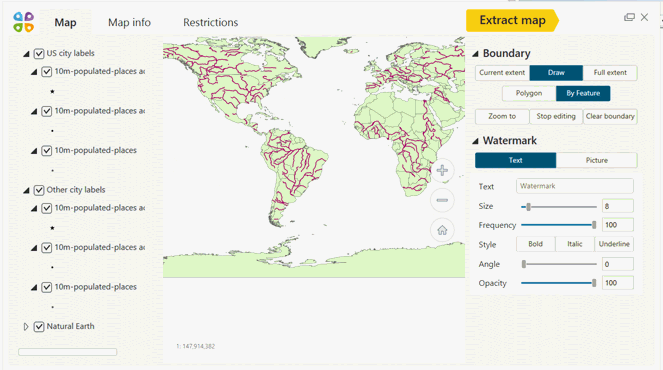Uncheck first 10m-populated-places under Other city labels
This screenshot has width=663, height=370.
point(47,208)
